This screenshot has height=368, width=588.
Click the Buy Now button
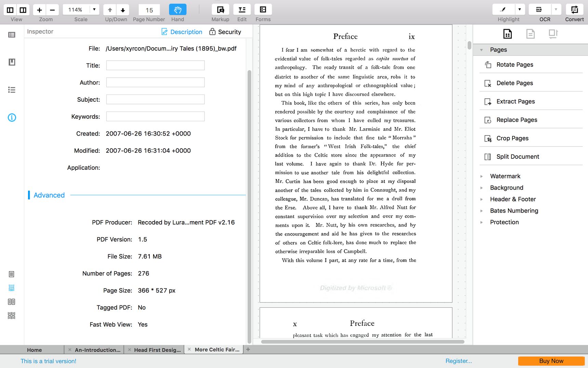[551, 361]
